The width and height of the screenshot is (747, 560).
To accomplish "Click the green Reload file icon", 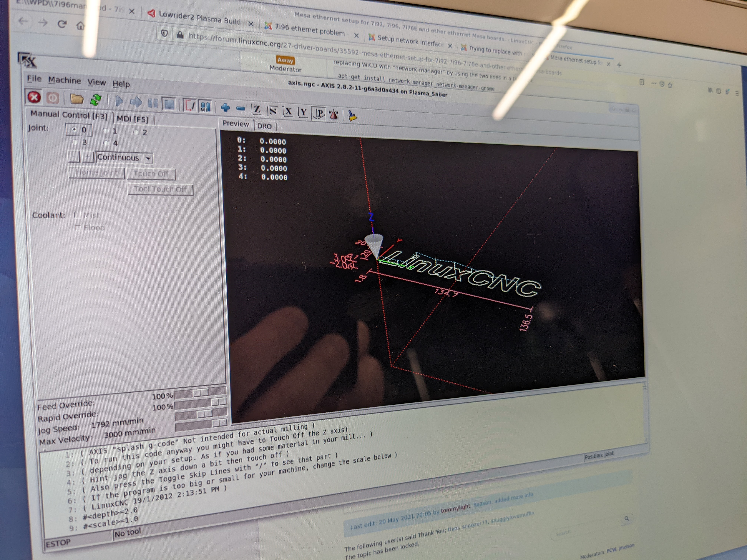I will tap(96, 100).
